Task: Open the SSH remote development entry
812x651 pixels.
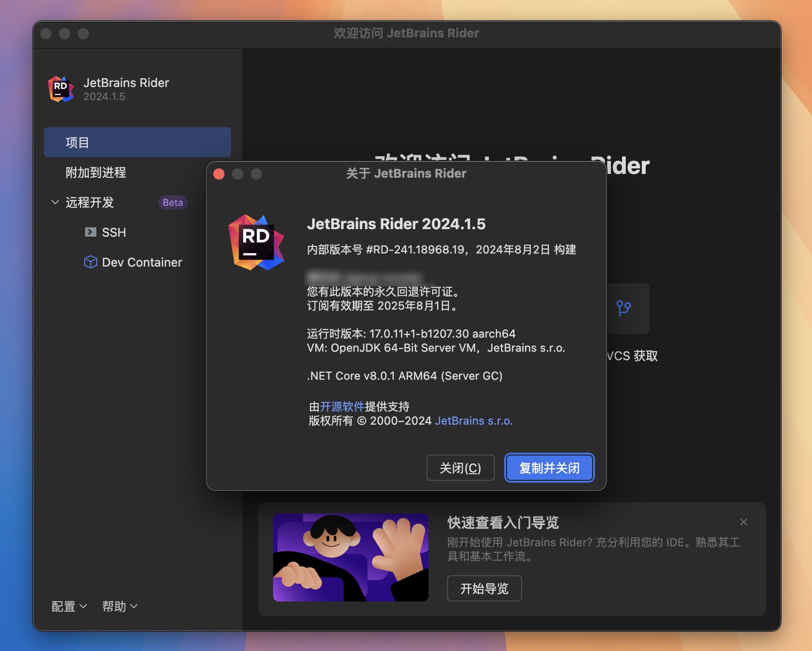Action: 114,232
